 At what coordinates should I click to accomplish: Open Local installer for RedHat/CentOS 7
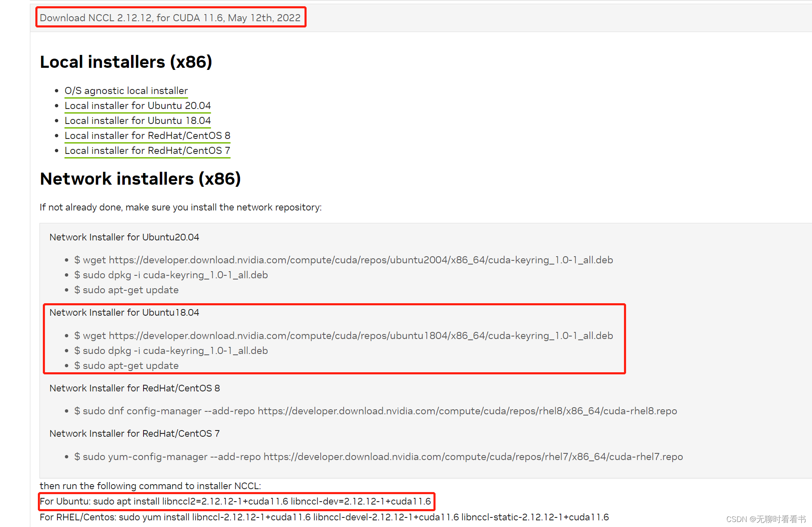coord(147,151)
